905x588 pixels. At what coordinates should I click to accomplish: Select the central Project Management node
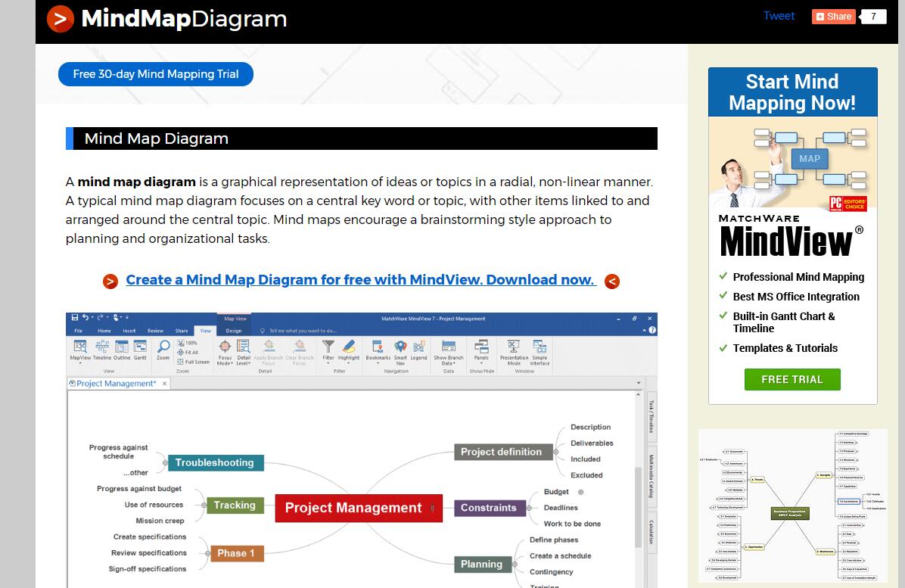pos(359,508)
